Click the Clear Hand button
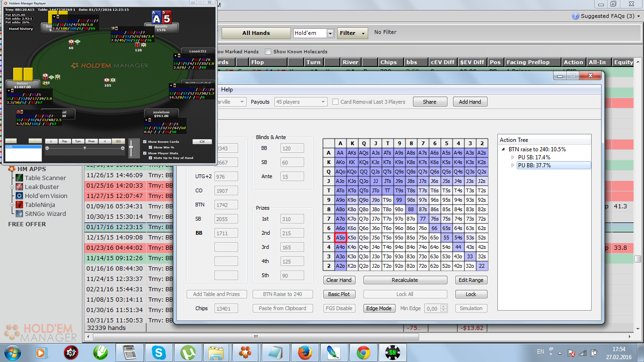The image size is (644, 362). [x=339, y=280]
